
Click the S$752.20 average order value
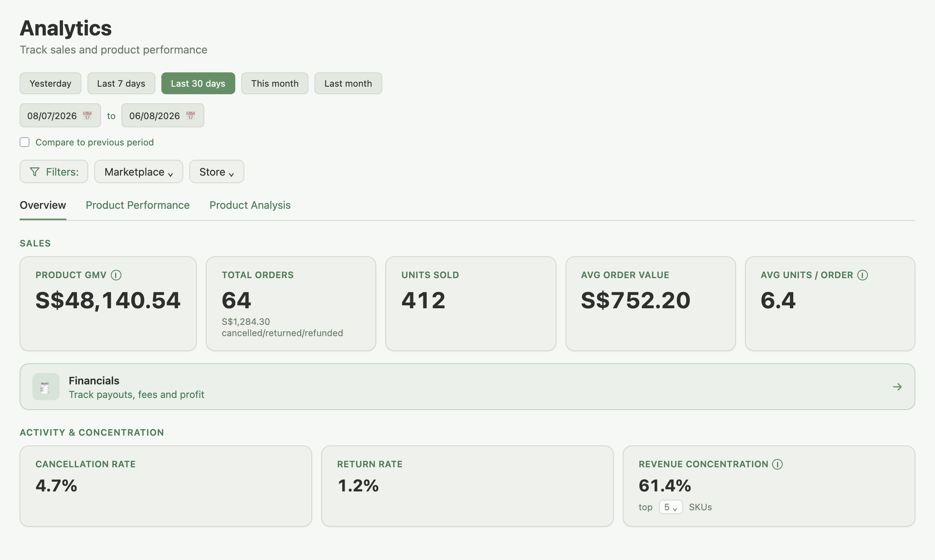click(x=636, y=300)
